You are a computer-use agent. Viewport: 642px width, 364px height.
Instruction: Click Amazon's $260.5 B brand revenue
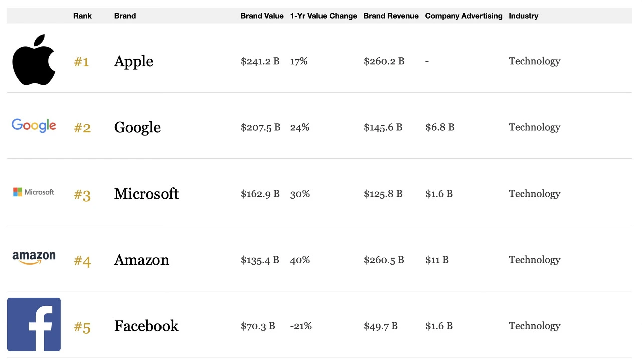click(x=383, y=260)
